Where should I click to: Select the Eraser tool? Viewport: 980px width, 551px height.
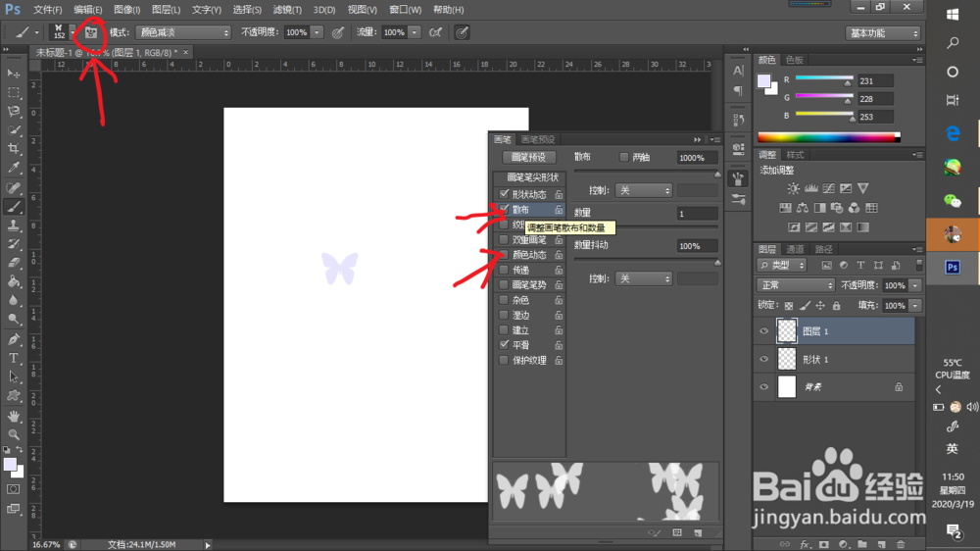13,263
